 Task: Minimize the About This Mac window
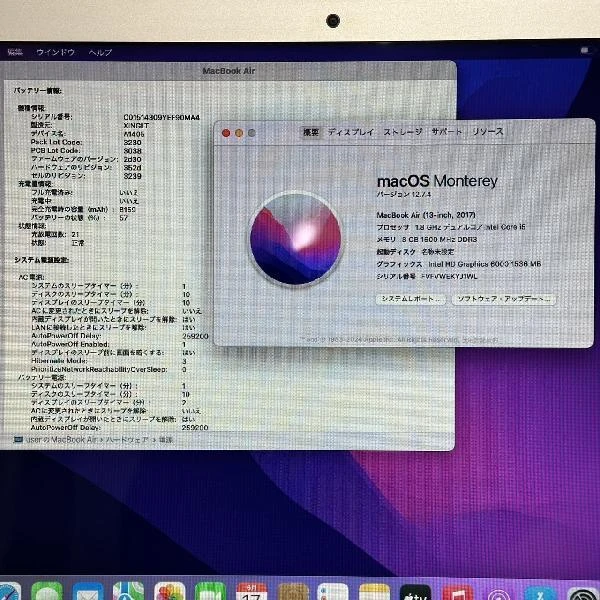tap(239, 133)
